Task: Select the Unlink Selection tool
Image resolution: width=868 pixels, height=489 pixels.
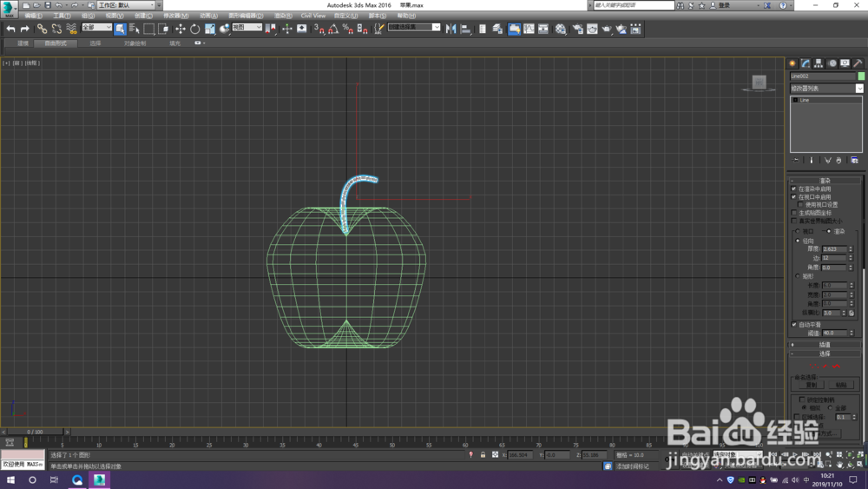Action: click(x=56, y=29)
